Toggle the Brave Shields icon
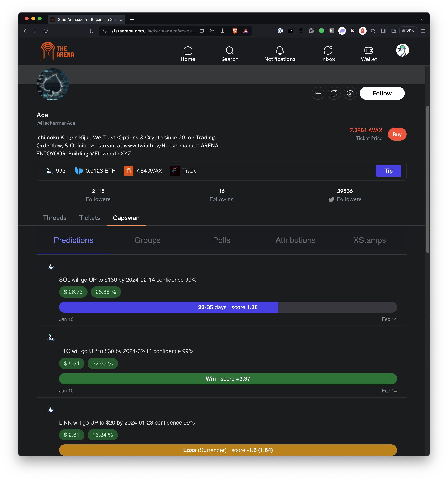Screen dimensions: 448x480 pyautogui.click(x=235, y=31)
